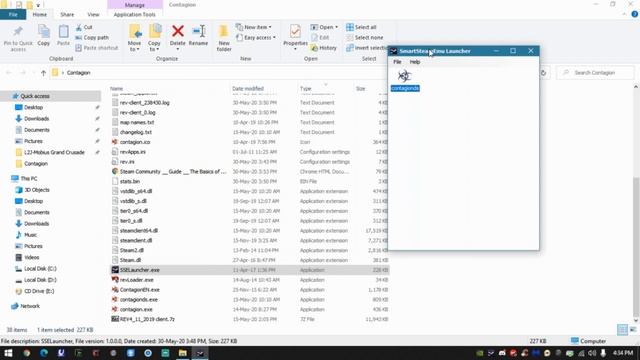Click the Back navigation arrow

tap(9, 73)
